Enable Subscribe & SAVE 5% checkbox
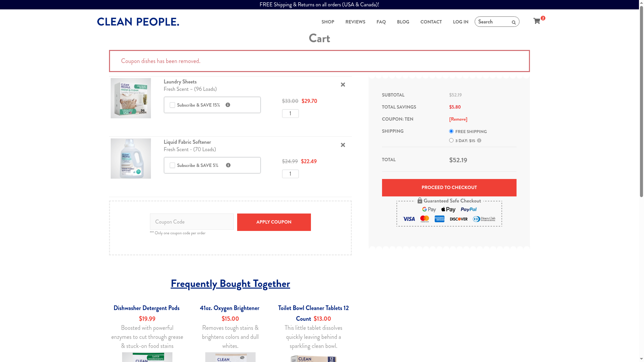The width and height of the screenshot is (644, 362). [172, 165]
